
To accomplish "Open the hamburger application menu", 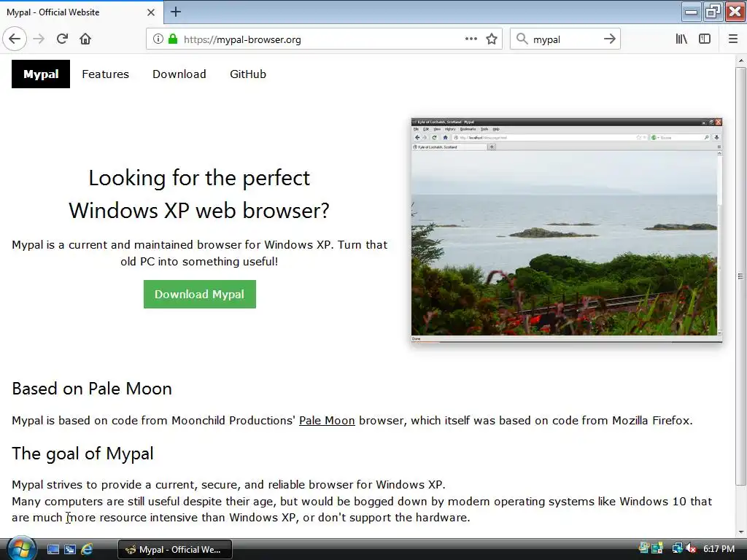I will [733, 39].
